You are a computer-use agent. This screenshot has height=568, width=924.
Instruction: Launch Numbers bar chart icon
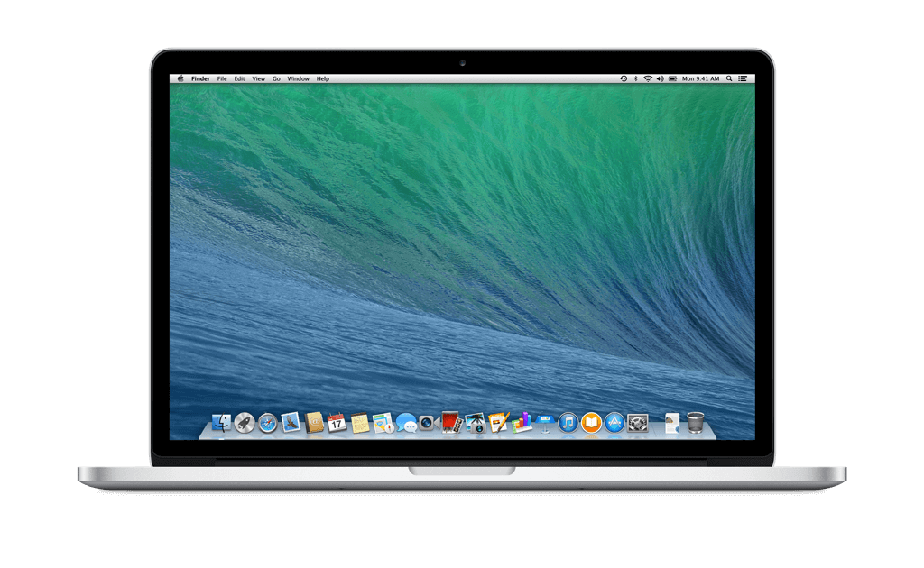pos(522,422)
